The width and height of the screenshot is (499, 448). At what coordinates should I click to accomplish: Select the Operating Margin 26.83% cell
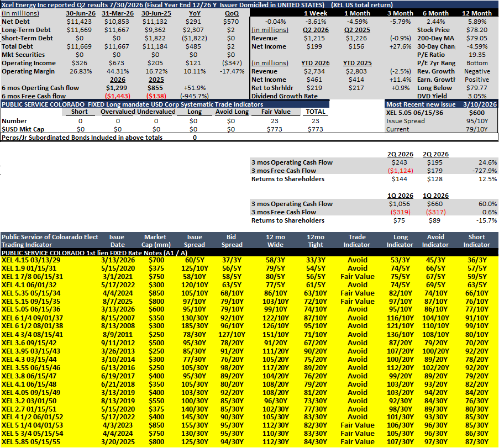pos(81,71)
